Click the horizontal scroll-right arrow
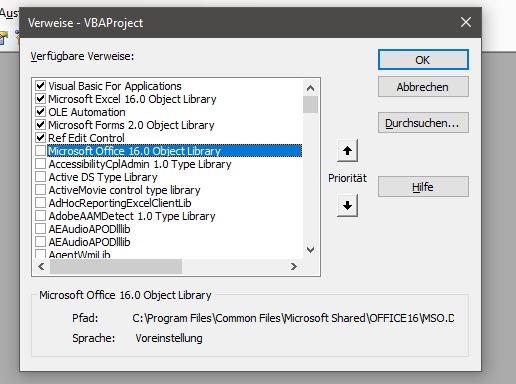Image resolution: width=516 pixels, height=384 pixels. coord(294,266)
